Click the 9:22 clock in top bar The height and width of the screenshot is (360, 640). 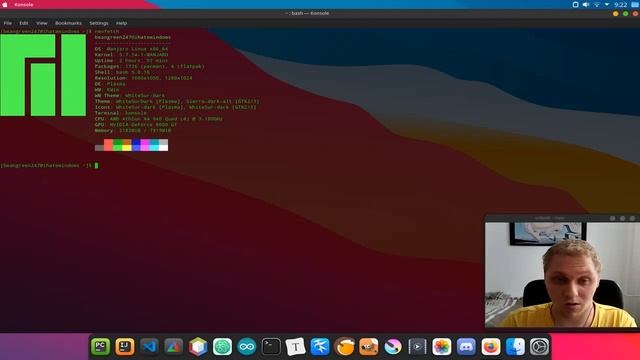tap(620, 4)
